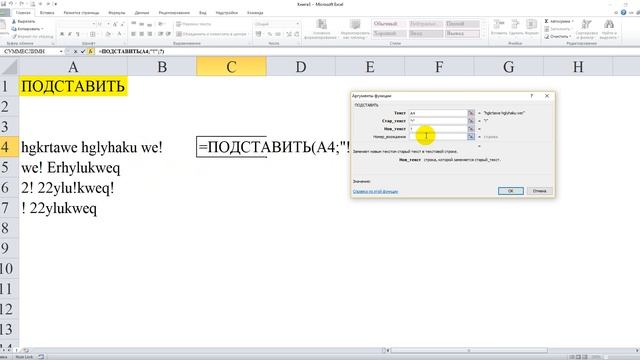Click Enter checkmark in formula bar
The height and width of the screenshot is (360, 640).
[83, 51]
